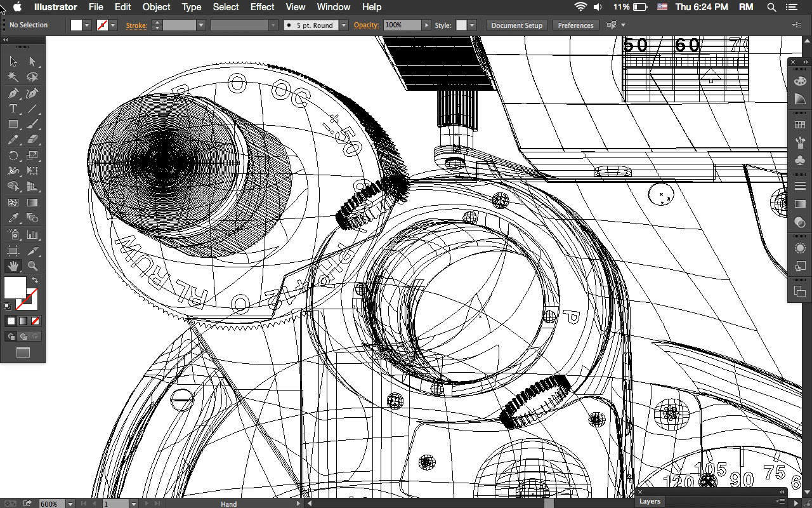Select the Lasso tool
The image size is (812, 508).
point(32,77)
